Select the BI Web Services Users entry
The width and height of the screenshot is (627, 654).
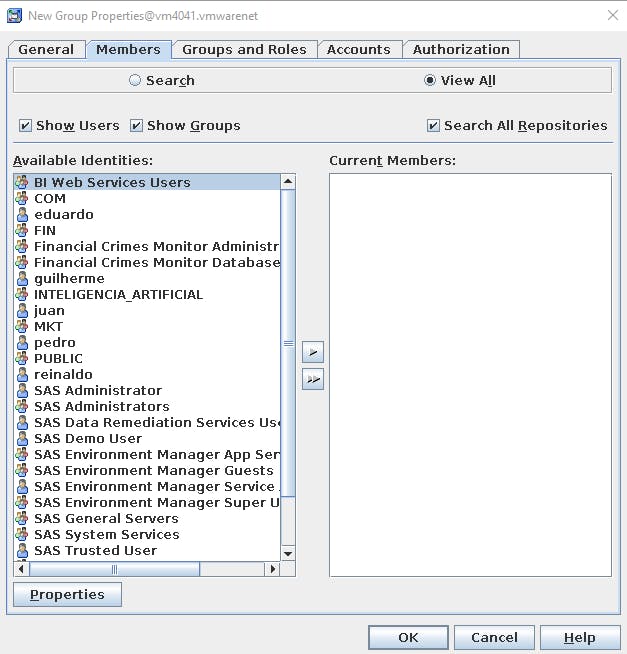[x=147, y=182]
